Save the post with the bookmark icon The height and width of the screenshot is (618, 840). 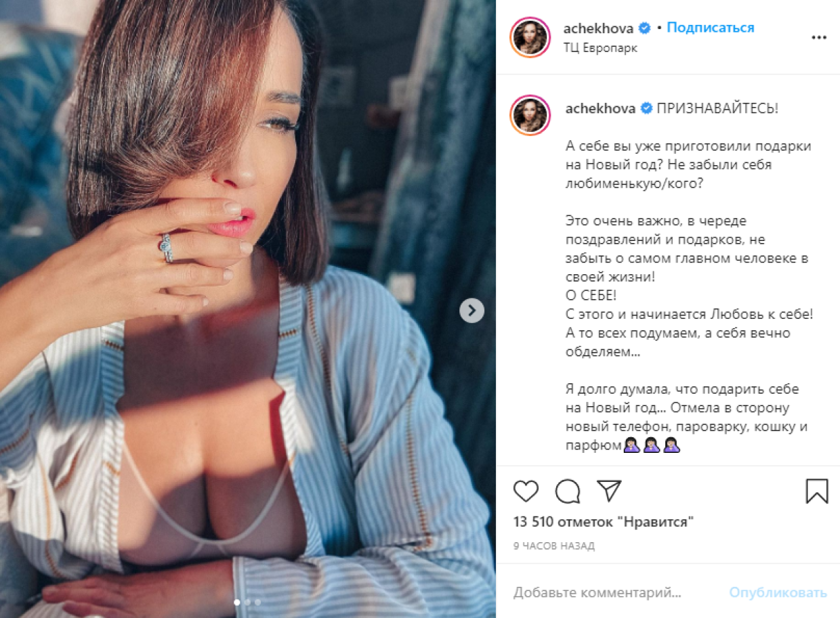pyautogui.click(x=817, y=491)
